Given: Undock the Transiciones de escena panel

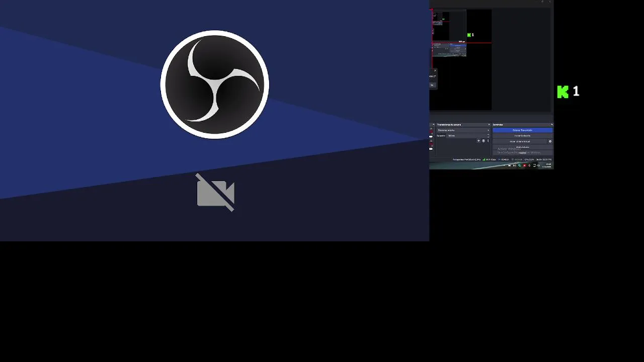Looking at the screenshot, I should tap(489, 125).
